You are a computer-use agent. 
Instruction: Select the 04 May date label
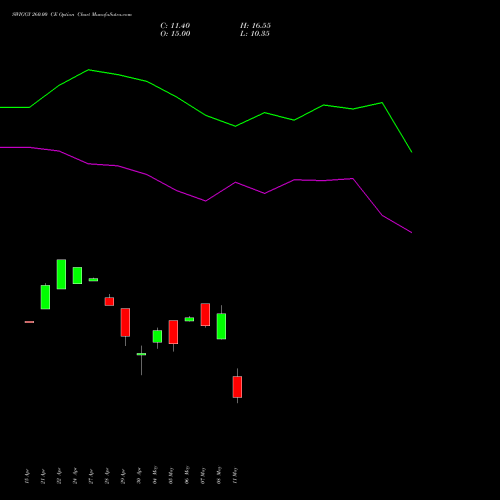155,475
